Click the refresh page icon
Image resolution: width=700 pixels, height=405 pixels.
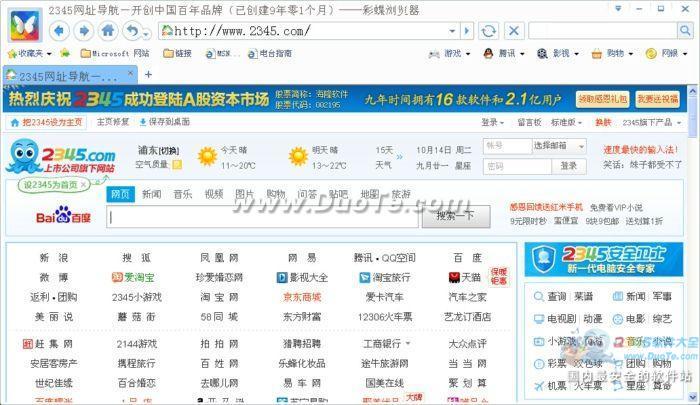pyautogui.click(x=488, y=30)
